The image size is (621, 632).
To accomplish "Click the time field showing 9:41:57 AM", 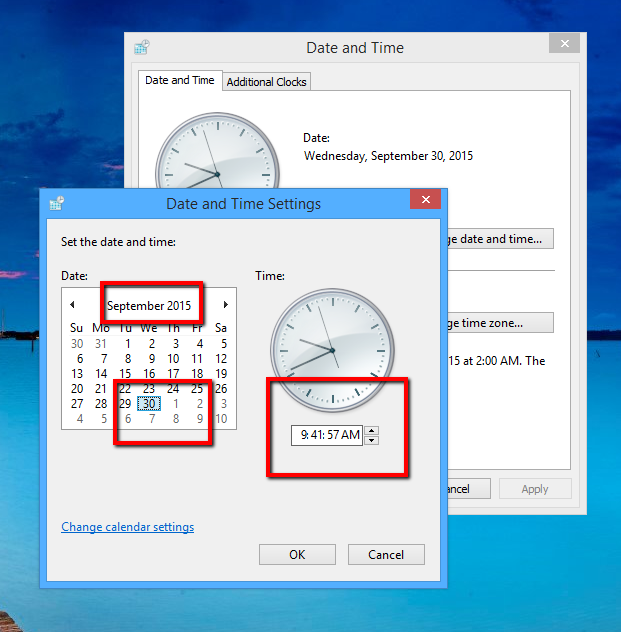I will [327, 435].
